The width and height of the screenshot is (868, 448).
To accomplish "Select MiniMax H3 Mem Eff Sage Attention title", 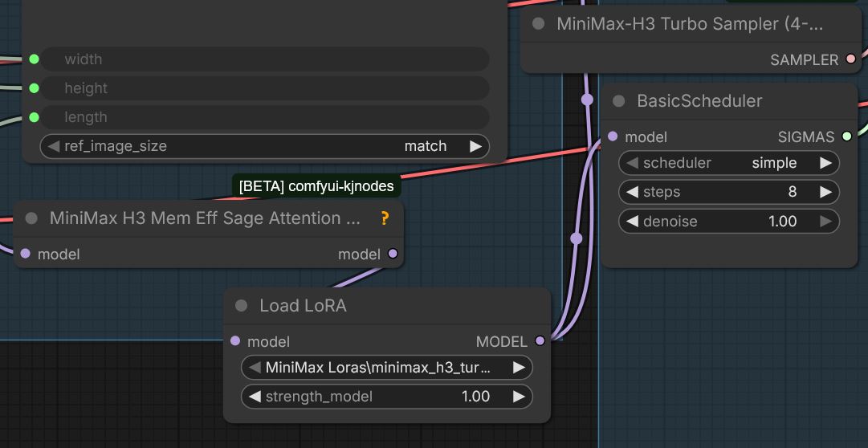I will point(205,218).
